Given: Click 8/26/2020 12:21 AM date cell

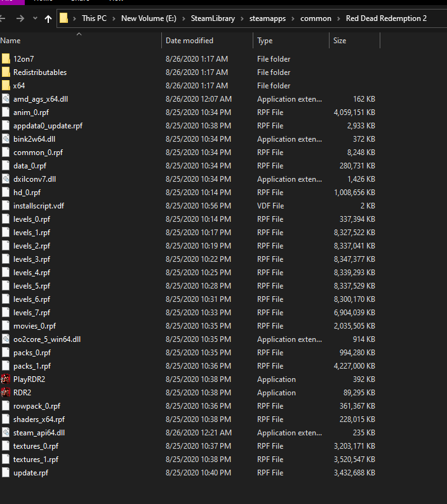Looking at the screenshot, I should pyautogui.click(x=199, y=432).
